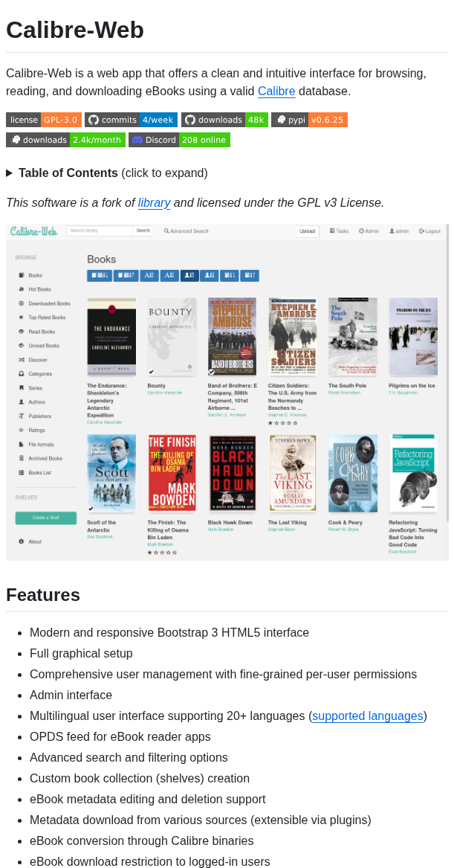Screen dimensions: 454x868
Task: Click the lowercase admin user item in the navbar
Action: point(399,231)
